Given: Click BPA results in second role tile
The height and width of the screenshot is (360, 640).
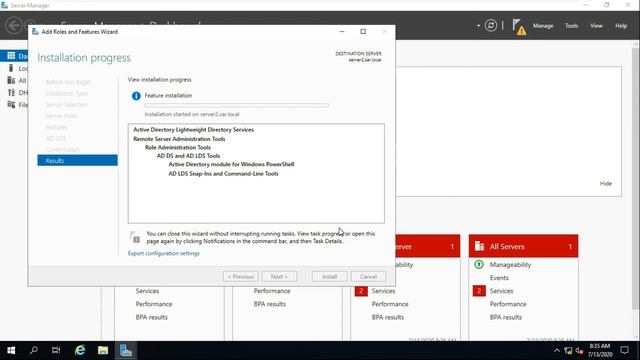Looking at the screenshot, I should 269,304.
